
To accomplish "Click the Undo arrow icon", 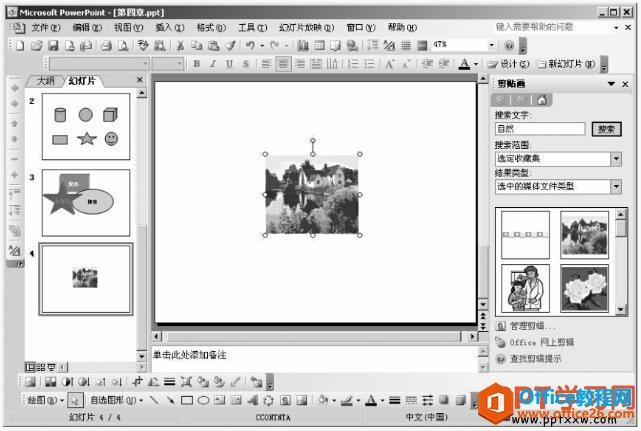I will click(250, 45).
